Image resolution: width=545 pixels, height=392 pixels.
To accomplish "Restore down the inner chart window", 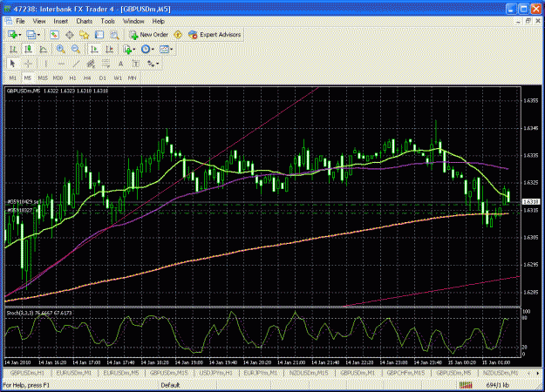I will click(528, 21).
